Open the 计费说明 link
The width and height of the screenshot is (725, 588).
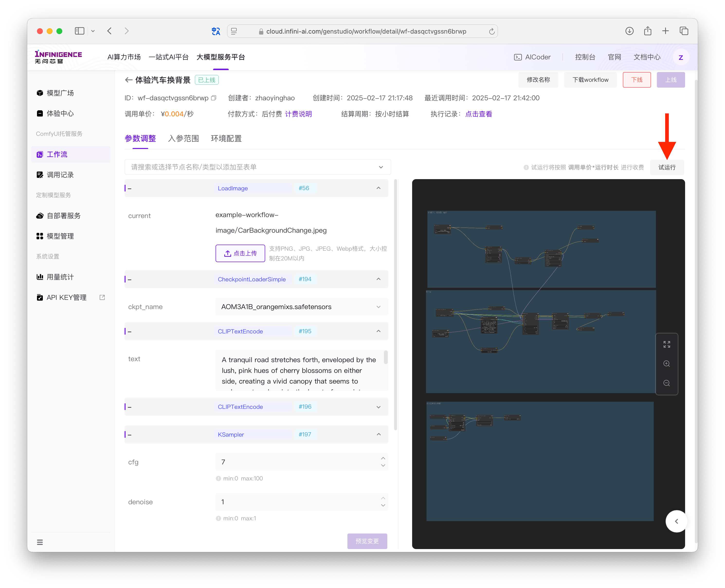click(298, 114)
